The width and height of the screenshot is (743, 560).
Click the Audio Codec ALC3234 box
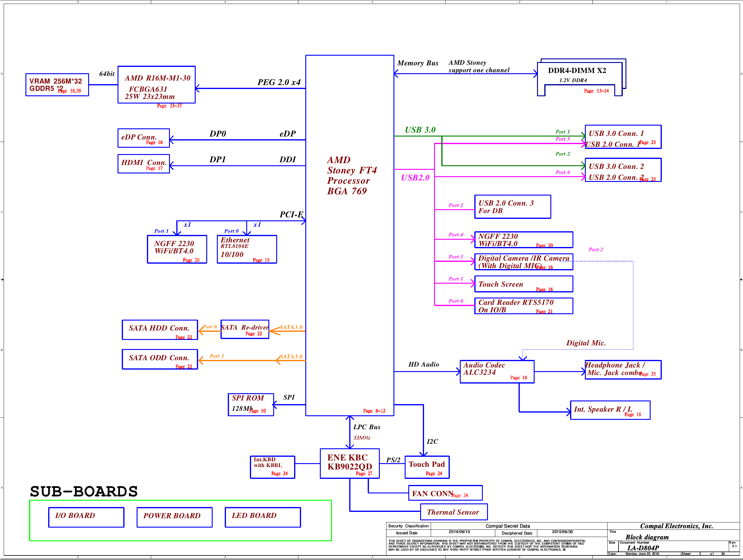click(x=497, y=372)
